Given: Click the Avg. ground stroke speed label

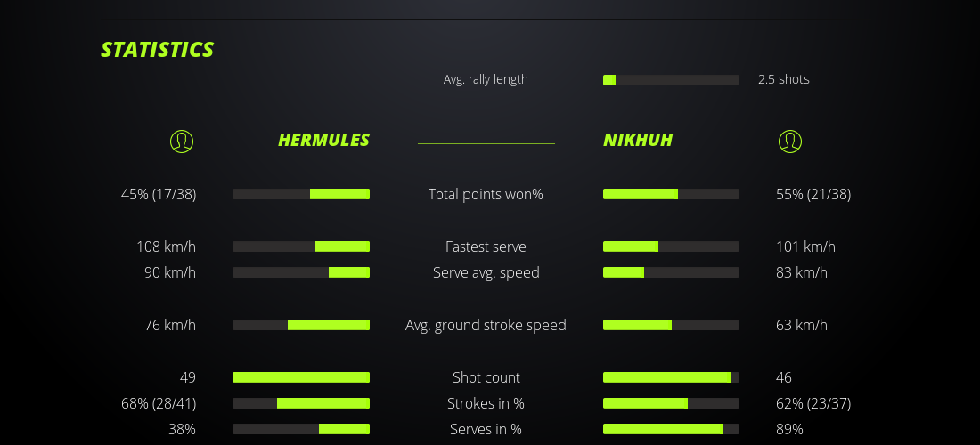Looking at the screenshot, I should (x=486, y=325).
